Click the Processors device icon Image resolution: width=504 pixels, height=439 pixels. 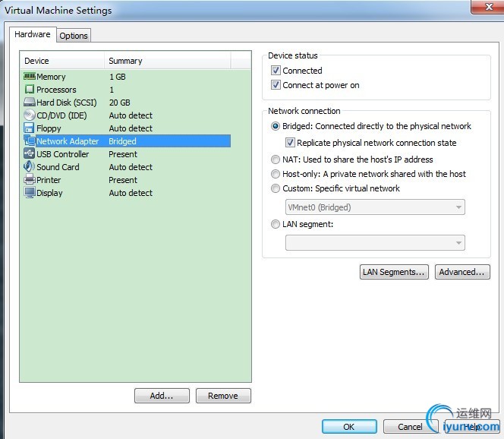click(30, 89)
